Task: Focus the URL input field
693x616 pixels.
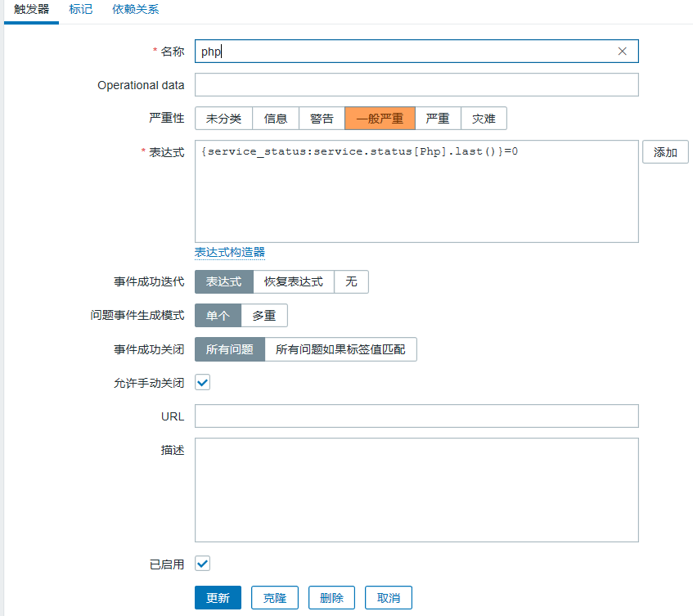Action: coord(416,416)
